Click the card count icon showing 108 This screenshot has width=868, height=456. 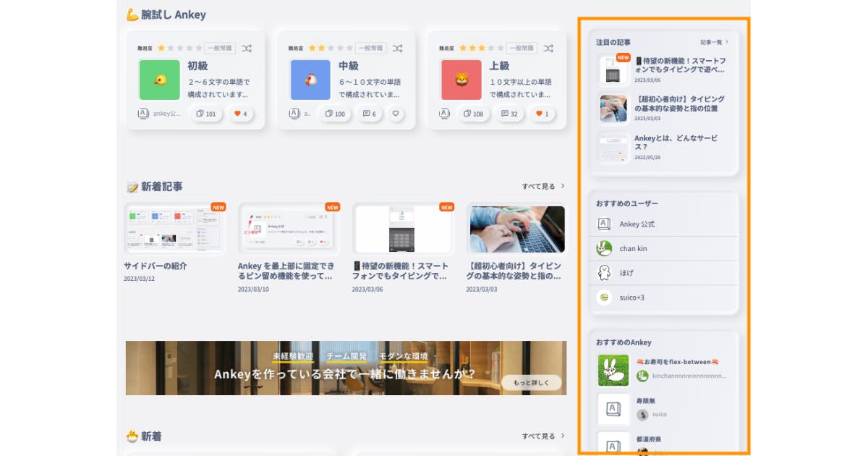tap(473, 114)
